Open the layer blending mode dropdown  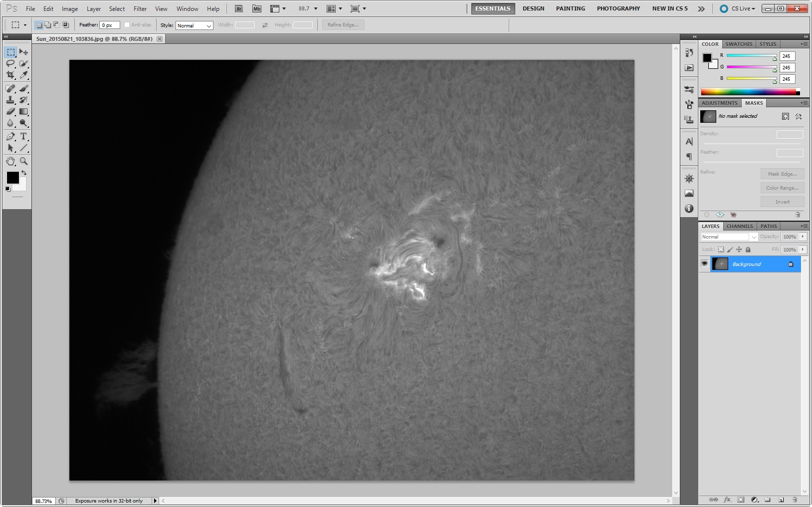click(x=729, y=237)
